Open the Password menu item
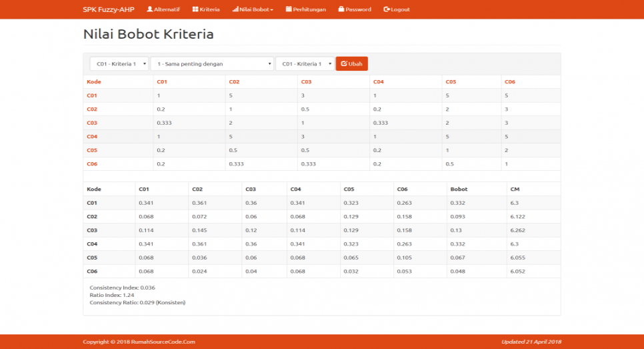The image size is (644, 349). [355, 9]
